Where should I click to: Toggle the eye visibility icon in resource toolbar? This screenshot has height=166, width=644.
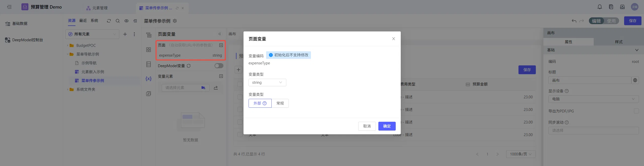tap(127, 21)
